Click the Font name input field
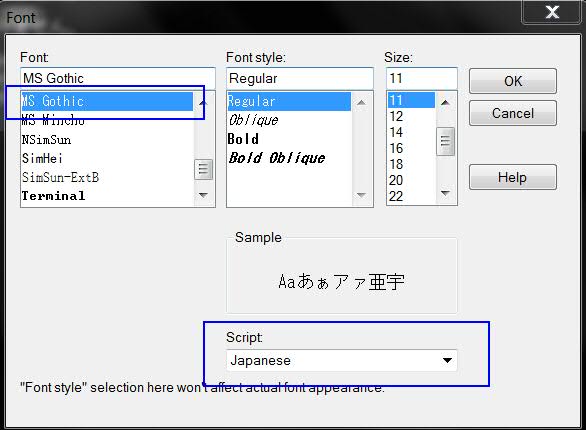The height and width of the screenshot is (430, 586). 118,78
